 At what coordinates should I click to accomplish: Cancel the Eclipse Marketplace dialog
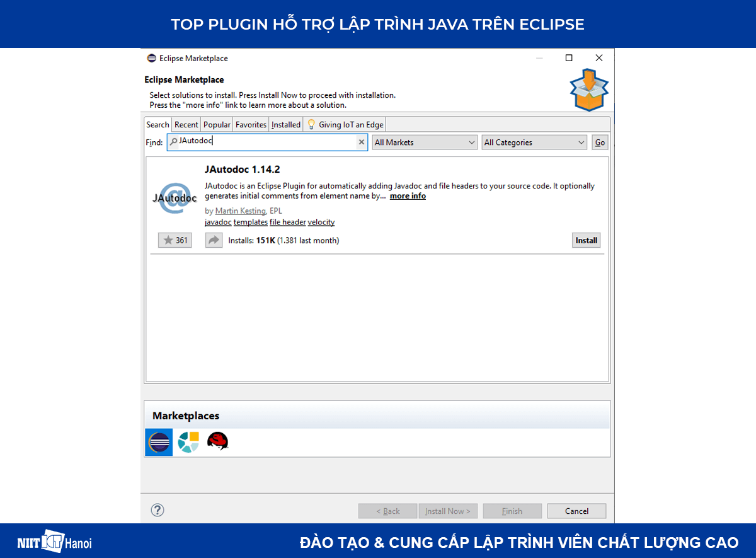pyautogui.click(x=576, y=511)
